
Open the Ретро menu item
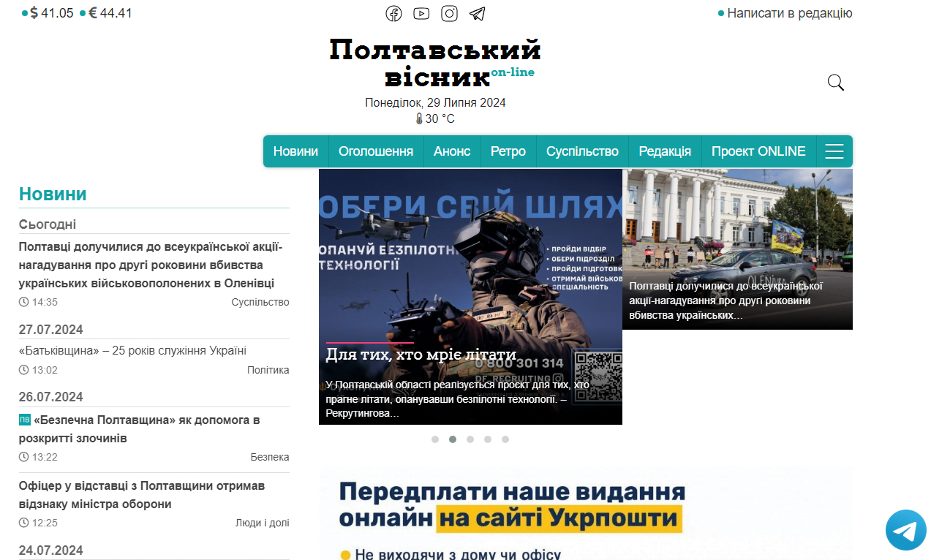click(x=508, y=151)
